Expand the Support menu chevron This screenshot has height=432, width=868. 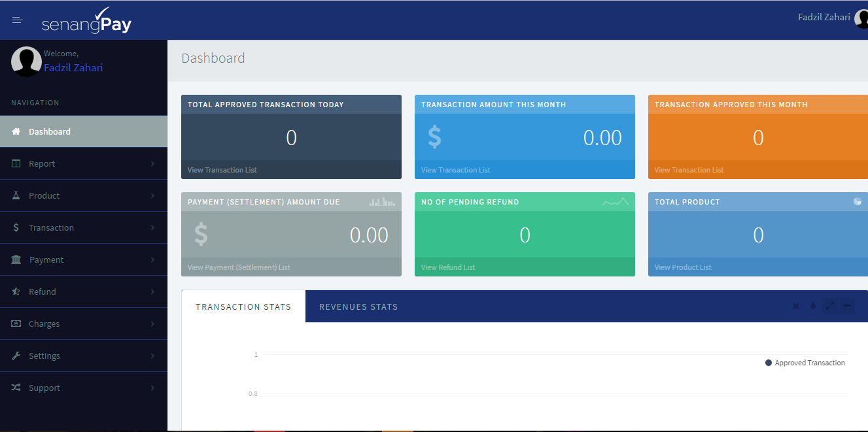(152, 388)
